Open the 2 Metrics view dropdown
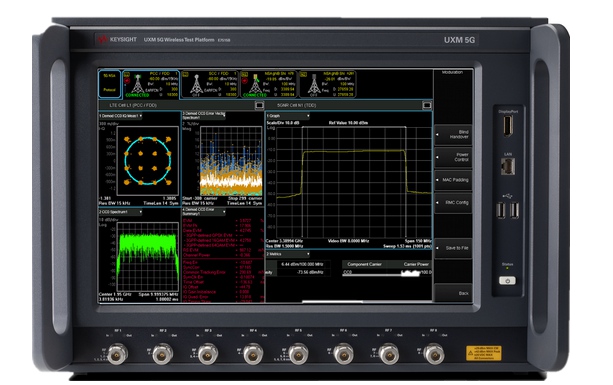This screenshot has width=613, height=385. click(x=288, y=254)
